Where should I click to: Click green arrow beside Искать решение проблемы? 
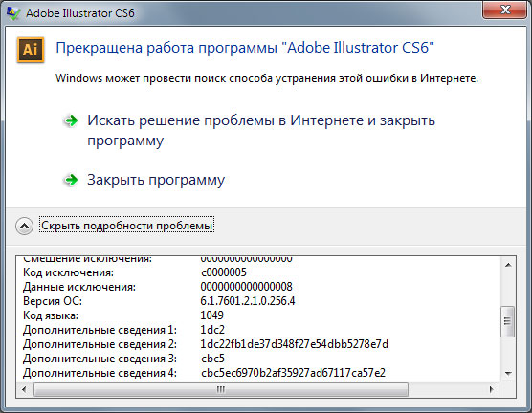pos(71,120)
